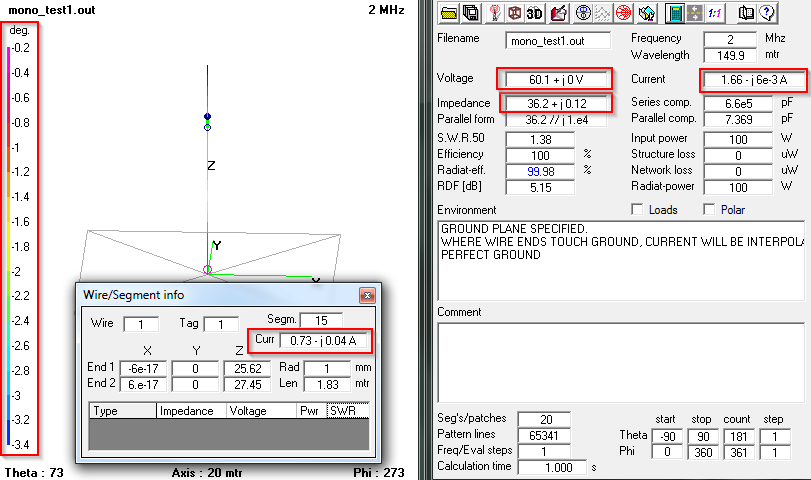Click the Phi stop field 360
Image resolution: width=811 pixels, height=480 pixels.
(703, 452)
